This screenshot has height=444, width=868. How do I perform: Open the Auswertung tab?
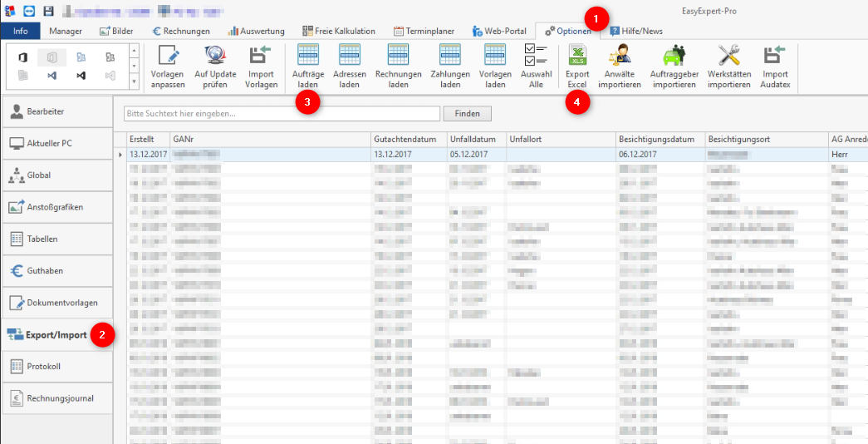257,31
